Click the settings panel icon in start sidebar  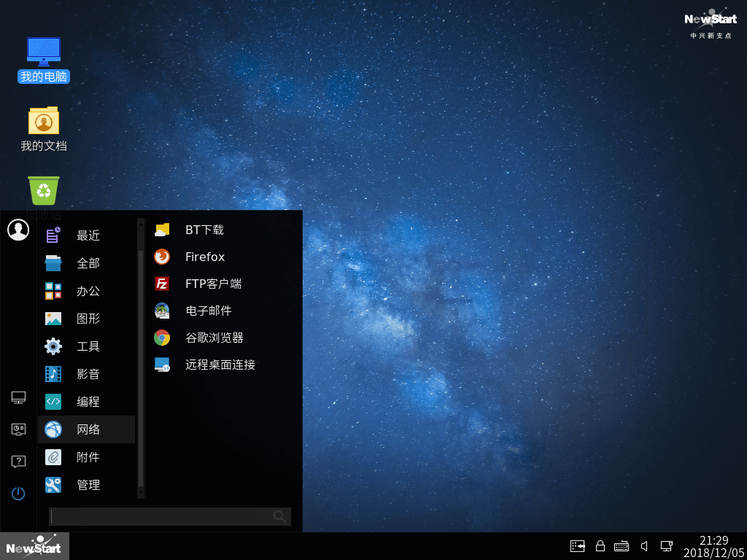pos(18,429)
